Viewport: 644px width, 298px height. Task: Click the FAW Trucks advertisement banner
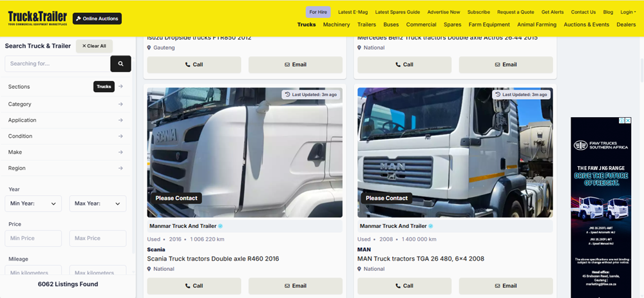click(601, 207)
